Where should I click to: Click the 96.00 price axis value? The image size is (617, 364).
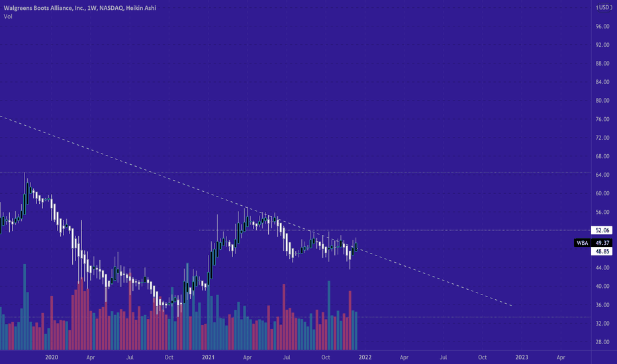(602, 26)
